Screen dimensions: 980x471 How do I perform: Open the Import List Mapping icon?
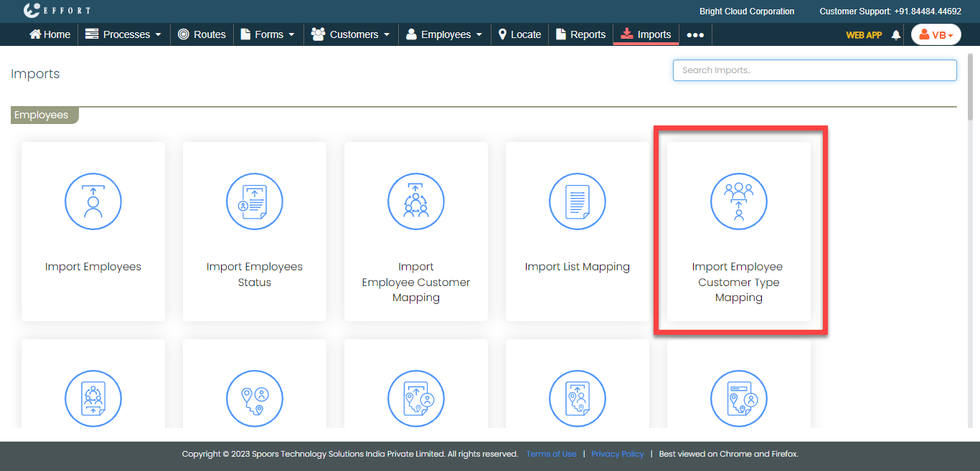tap(578, 201)
